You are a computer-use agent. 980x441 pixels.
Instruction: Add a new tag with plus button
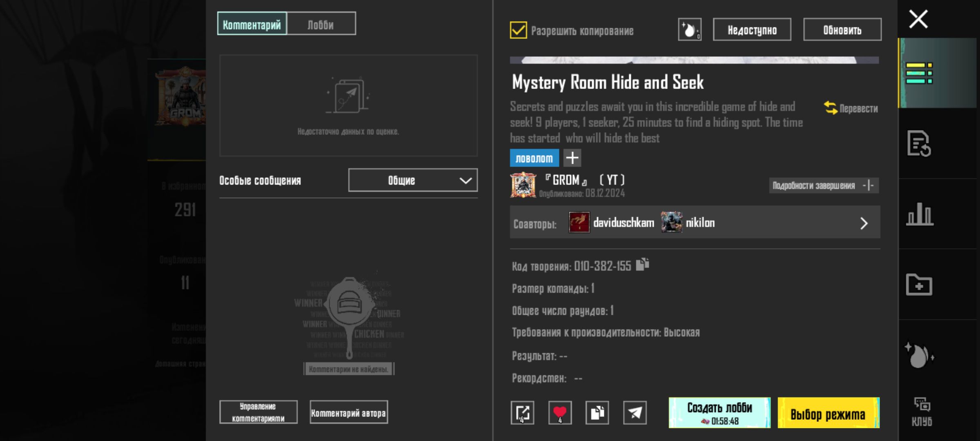(572, 158)
